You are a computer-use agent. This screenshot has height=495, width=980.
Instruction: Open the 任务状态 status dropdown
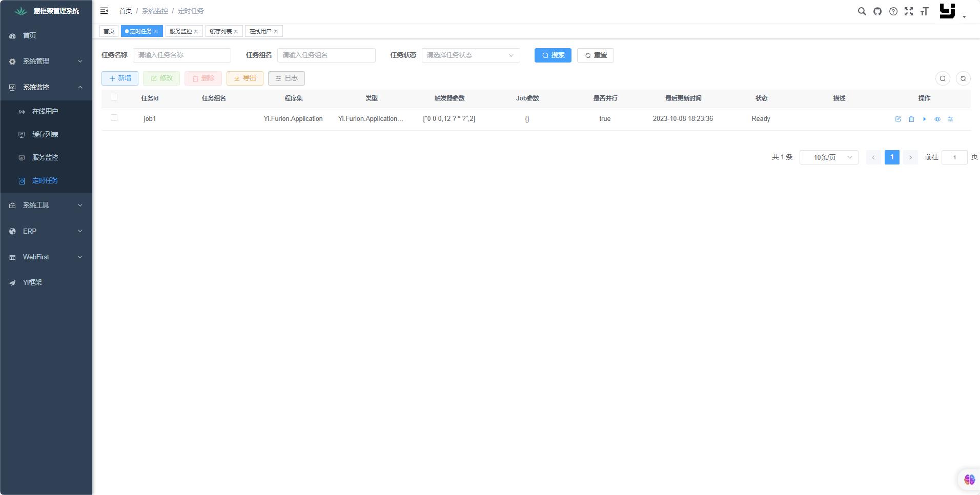tap(471, 55)
